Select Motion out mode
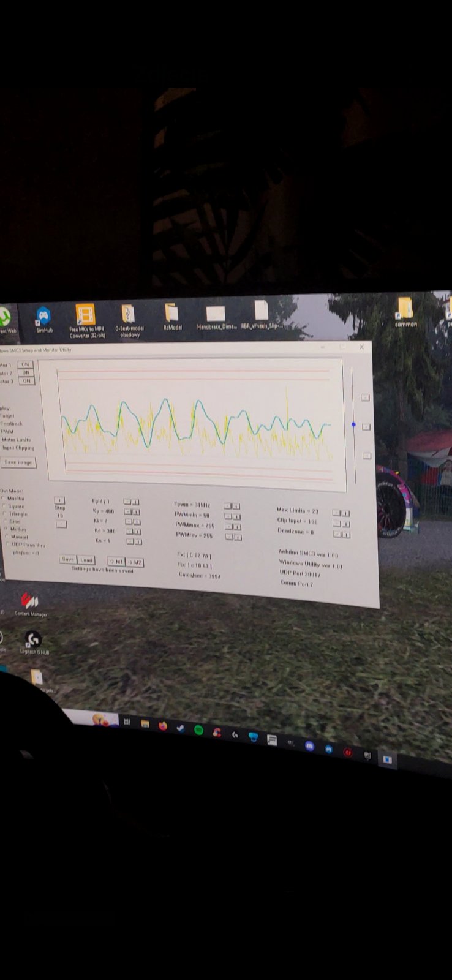Image resolution: width=452 pixels, height=980 pixels. click(x=16, y=529)
